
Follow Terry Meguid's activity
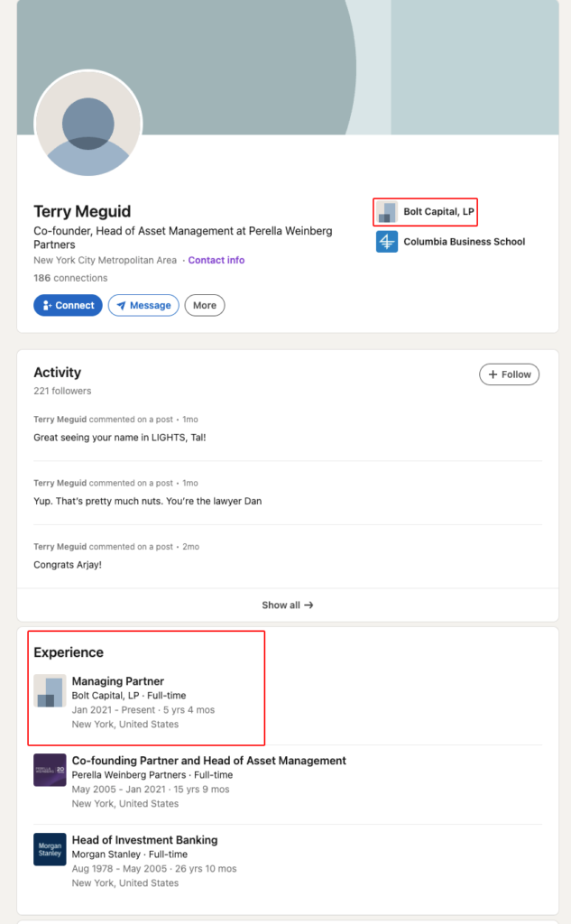(x=509, y=374)
